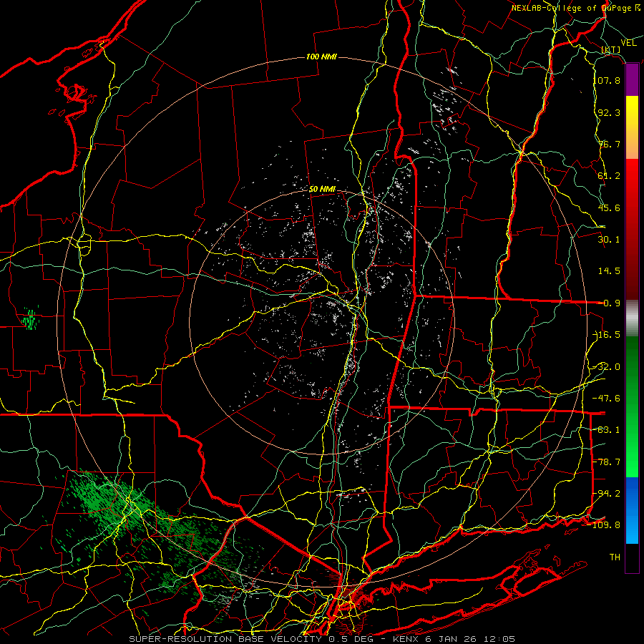Click the VEL legend title
The width and height of the screenshot is (644, 644).
[x=628, y=43]
